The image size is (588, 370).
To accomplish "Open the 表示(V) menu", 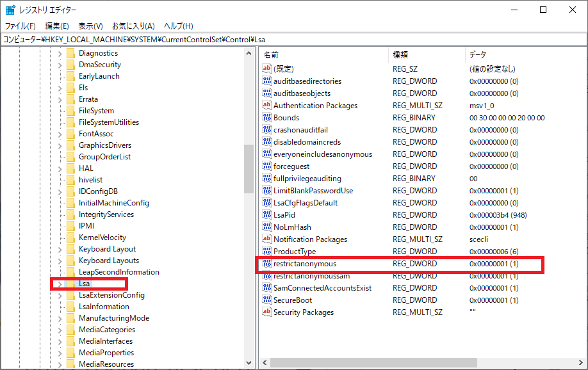I will pyautogui.click(x=90, y=26).
